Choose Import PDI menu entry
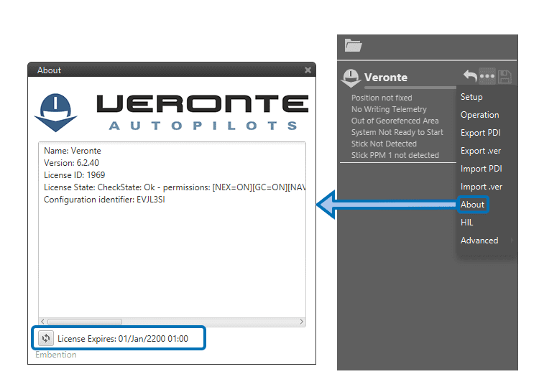 tap(481, 169)
